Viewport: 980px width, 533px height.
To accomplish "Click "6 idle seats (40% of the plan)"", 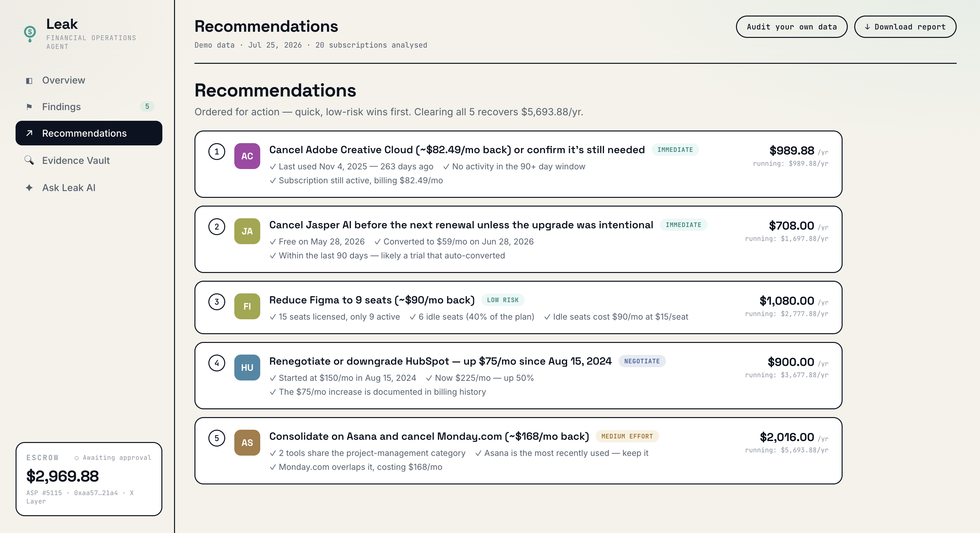I will click(x=472, y=317).
